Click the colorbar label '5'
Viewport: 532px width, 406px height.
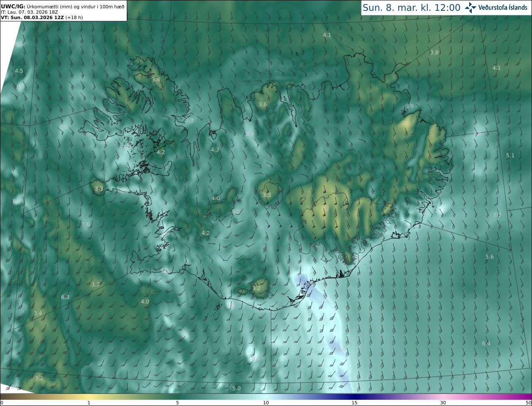coord(177,403)
